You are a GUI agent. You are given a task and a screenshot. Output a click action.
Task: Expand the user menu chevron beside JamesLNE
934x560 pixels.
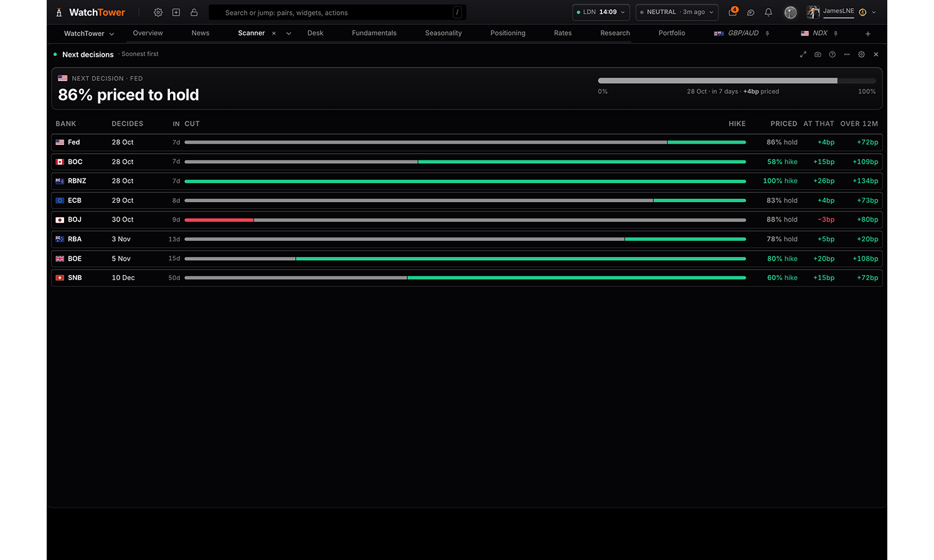click(874, 12)
